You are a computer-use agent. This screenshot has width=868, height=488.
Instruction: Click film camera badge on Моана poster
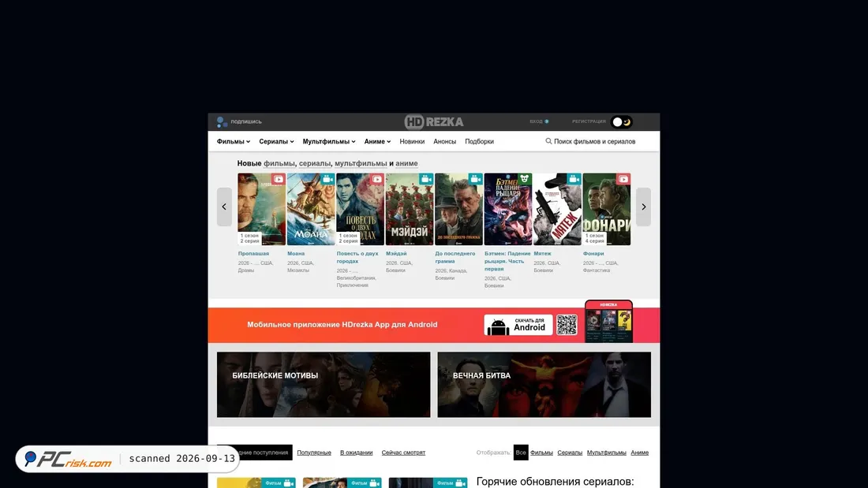tap(327, 179)
